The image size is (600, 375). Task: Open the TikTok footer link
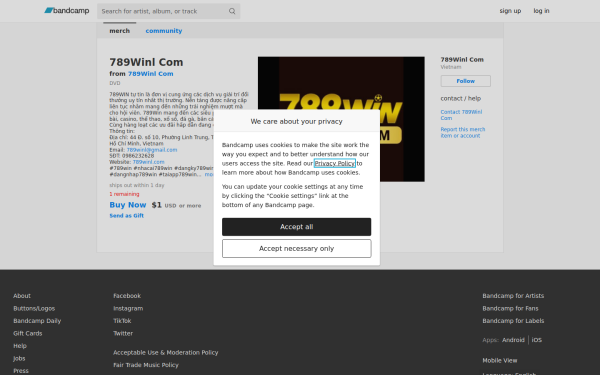click(x=122, y=321)
